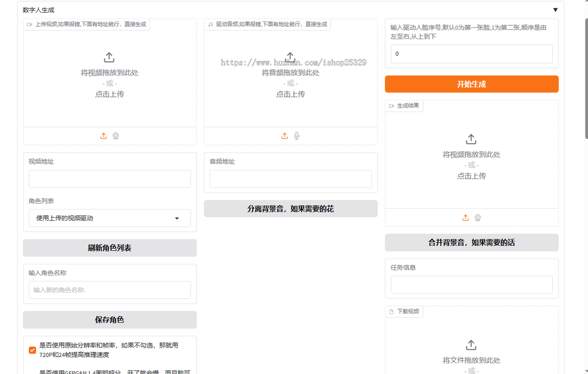This screenshot has height=374, width=588.
Task: Click upload icon under driving audio panel
Action: tap(284, 136)
